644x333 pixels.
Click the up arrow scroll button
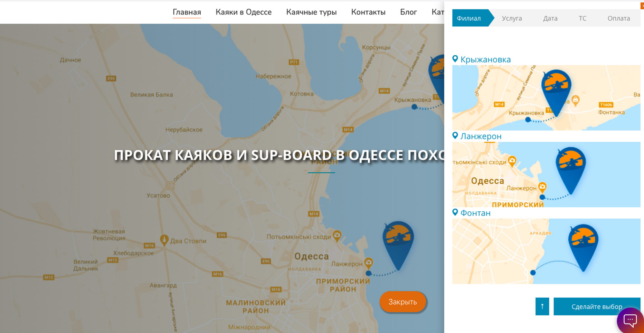[x=542, y=307]
